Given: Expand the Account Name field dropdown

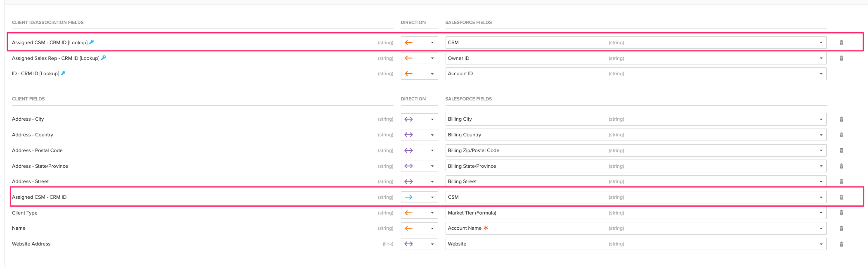Looking at the screenshot, I should (636, 228).
